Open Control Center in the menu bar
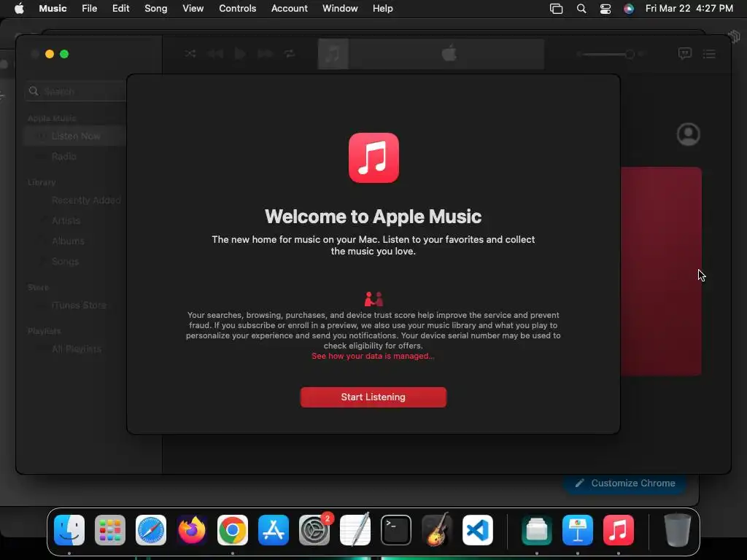Viewport: 747px width, 560px height. tap(605, 9)
